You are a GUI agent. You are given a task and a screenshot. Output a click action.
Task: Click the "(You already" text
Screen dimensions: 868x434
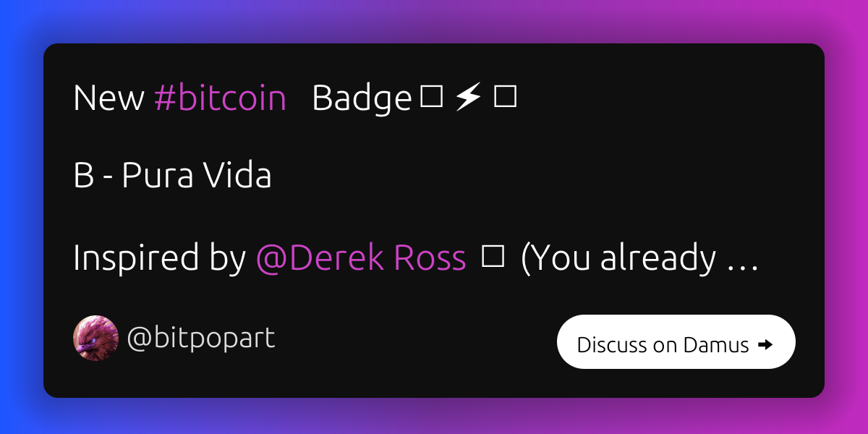618,259
